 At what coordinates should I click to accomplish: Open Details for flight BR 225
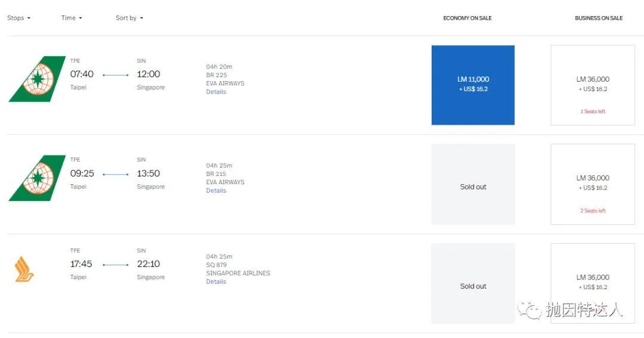pos(216,92)
